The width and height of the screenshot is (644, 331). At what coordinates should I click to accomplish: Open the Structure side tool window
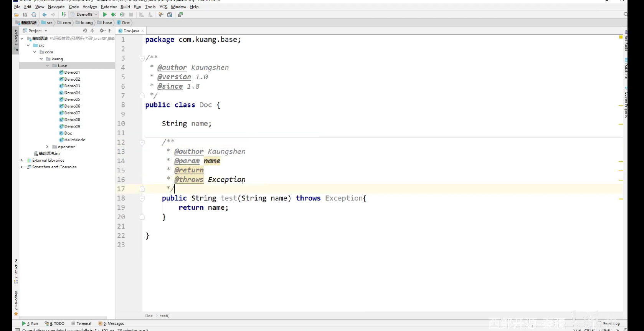coord(16,271)
